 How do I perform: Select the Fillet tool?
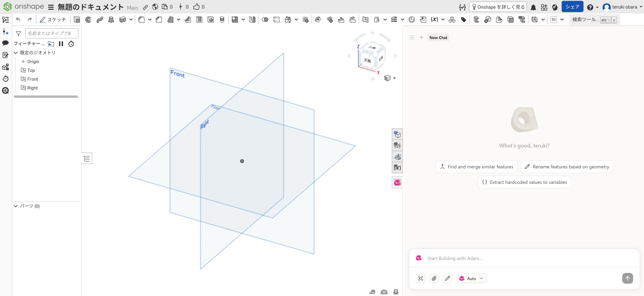tap(142, 20)
